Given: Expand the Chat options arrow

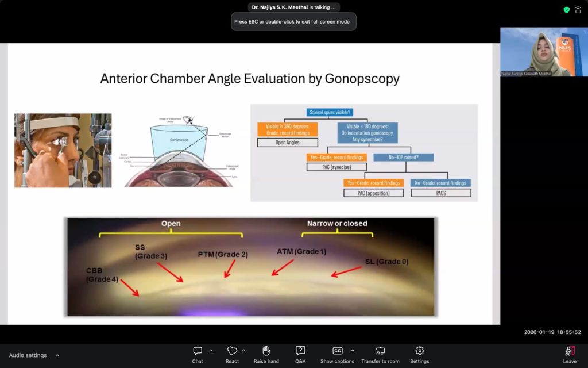Looking at the screenshot, I should 211,350.
